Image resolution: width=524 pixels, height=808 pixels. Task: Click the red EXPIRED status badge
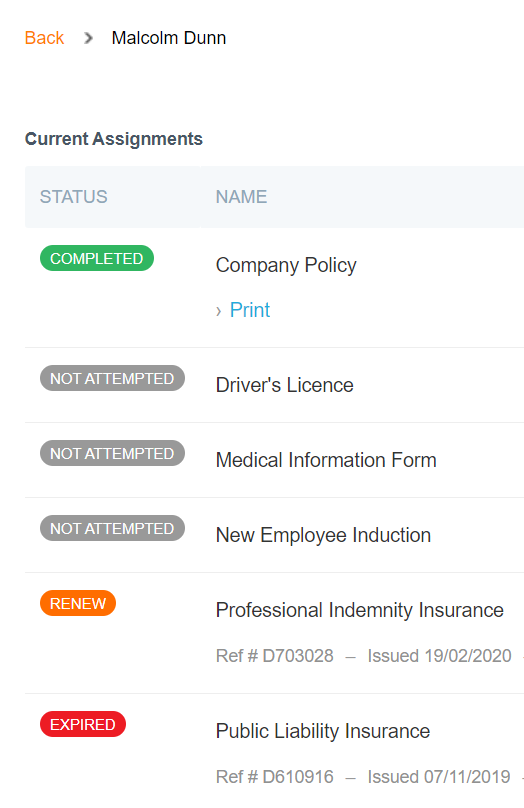point(83,725)
